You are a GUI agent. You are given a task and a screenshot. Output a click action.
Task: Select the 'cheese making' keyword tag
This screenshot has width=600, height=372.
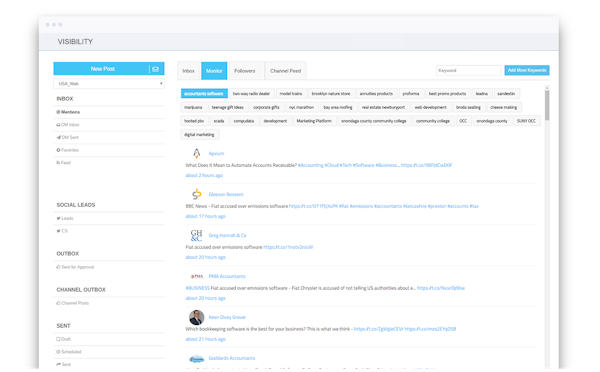(x=504, y=107)
